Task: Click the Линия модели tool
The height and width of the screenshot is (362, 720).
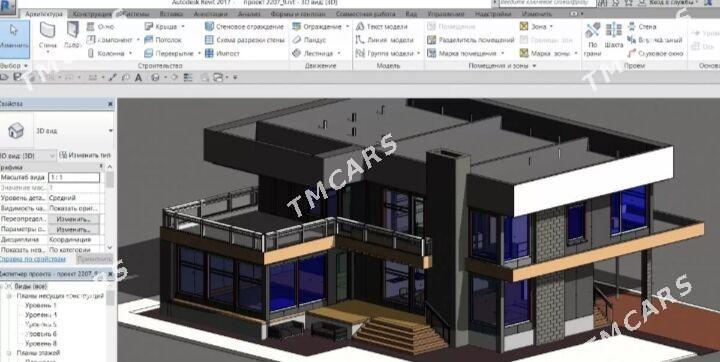Action: [x=384, y=40]
